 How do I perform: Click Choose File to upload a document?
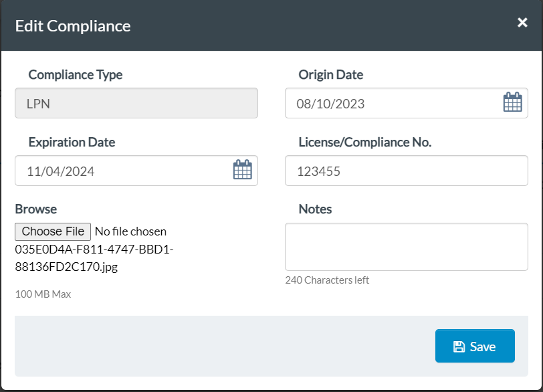point(52,231)
